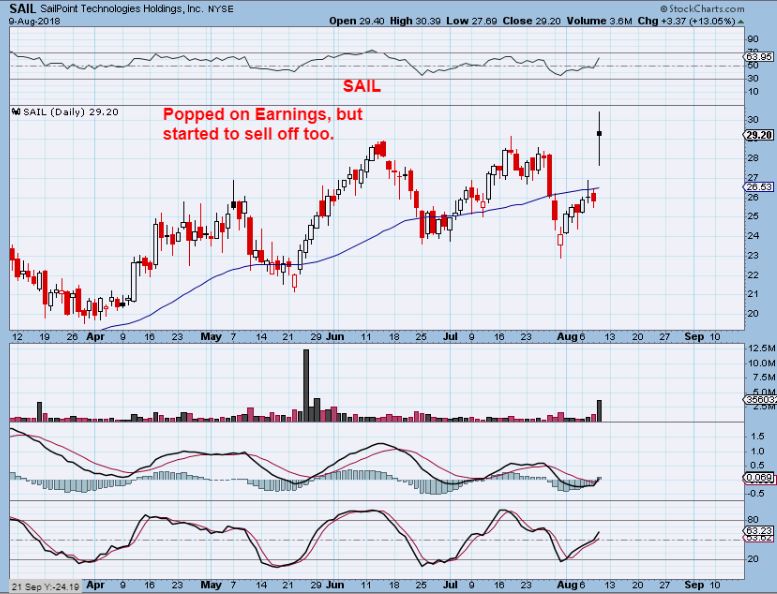
Task: Click 'May' on the price panel date axis
Action: click(x=211, y=337)
